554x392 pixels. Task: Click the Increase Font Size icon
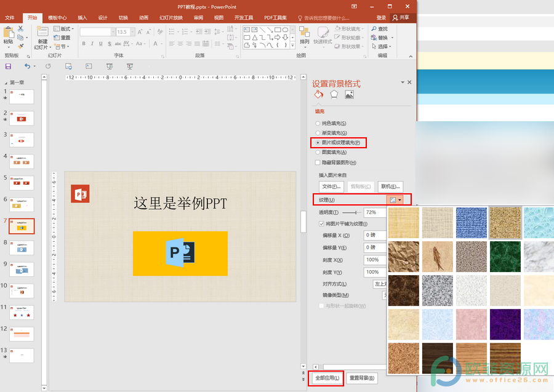coord(140,32)
